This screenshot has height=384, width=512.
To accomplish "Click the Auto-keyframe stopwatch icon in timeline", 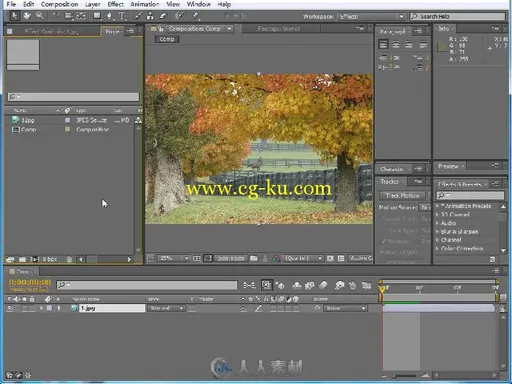I will [352, 285].
